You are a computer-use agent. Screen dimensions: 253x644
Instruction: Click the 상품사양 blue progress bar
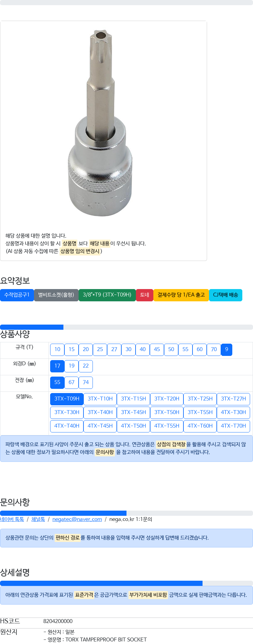[x=32, y=327]
